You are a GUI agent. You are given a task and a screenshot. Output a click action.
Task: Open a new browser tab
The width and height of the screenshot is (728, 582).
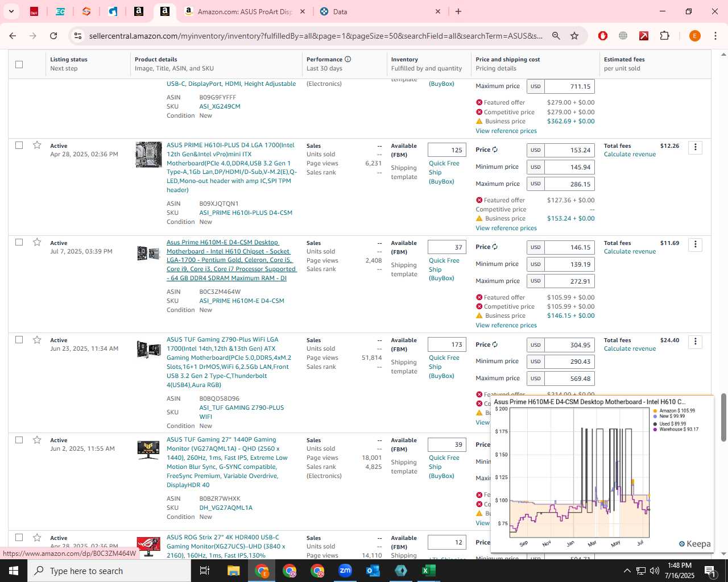click(458, 11)
